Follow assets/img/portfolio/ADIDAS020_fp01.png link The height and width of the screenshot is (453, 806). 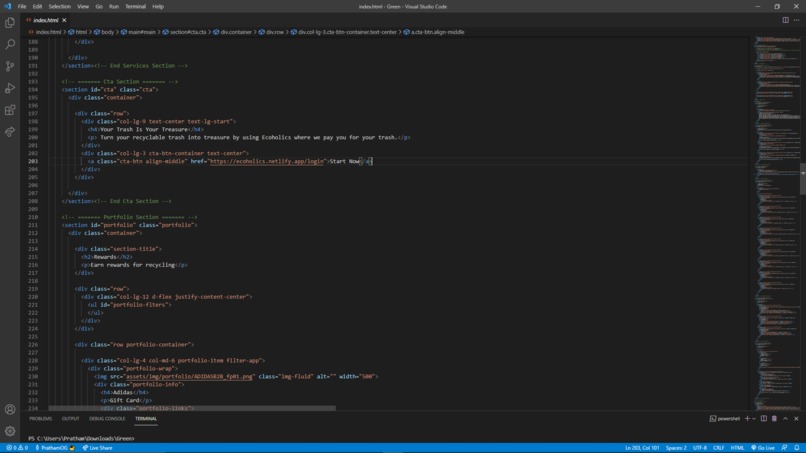click(190, 376)
